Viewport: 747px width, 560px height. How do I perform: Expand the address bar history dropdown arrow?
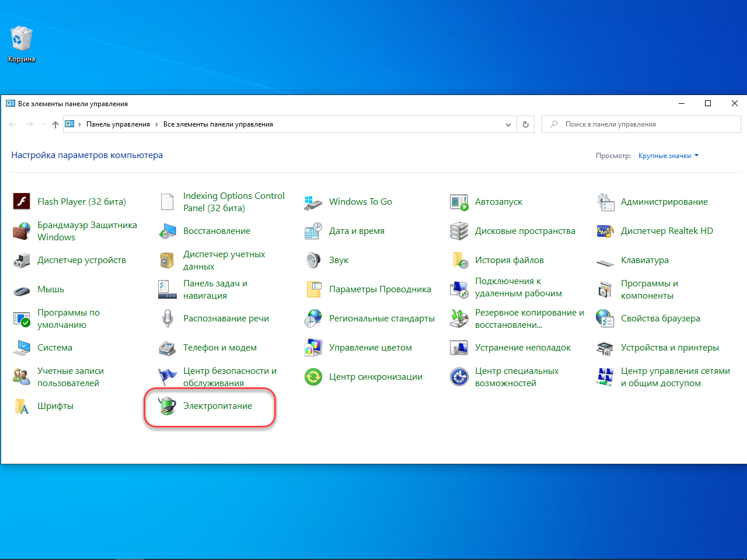pyautogui.click(x=508, y=124)
